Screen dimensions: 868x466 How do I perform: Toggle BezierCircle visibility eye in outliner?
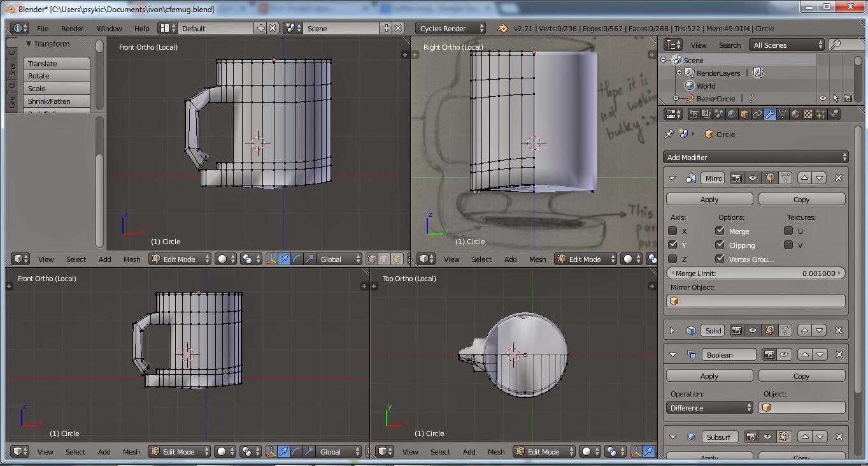click(822, 98)
